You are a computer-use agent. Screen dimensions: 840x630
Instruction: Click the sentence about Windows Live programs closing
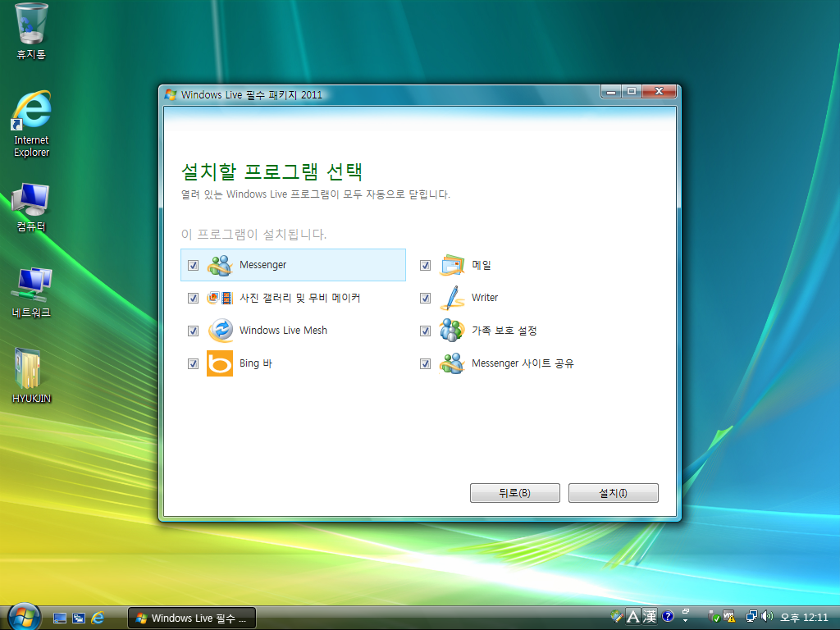pyautogui.click(x=316, y=194)
